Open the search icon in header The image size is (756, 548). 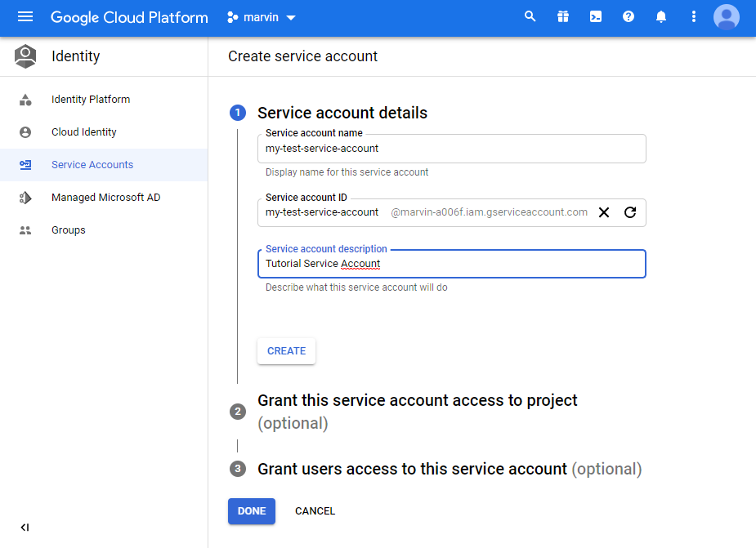click(x=530, y=17)
